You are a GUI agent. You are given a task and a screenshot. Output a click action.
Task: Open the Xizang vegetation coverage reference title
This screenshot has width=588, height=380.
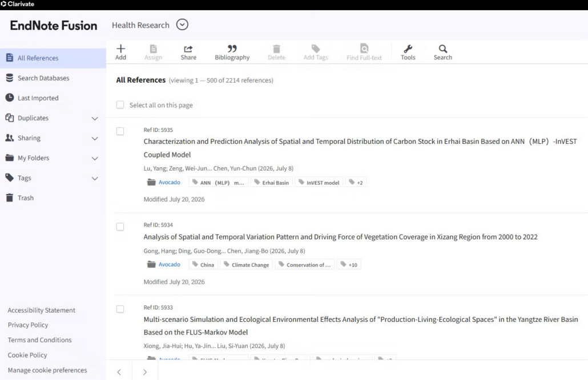coord(340,237)
